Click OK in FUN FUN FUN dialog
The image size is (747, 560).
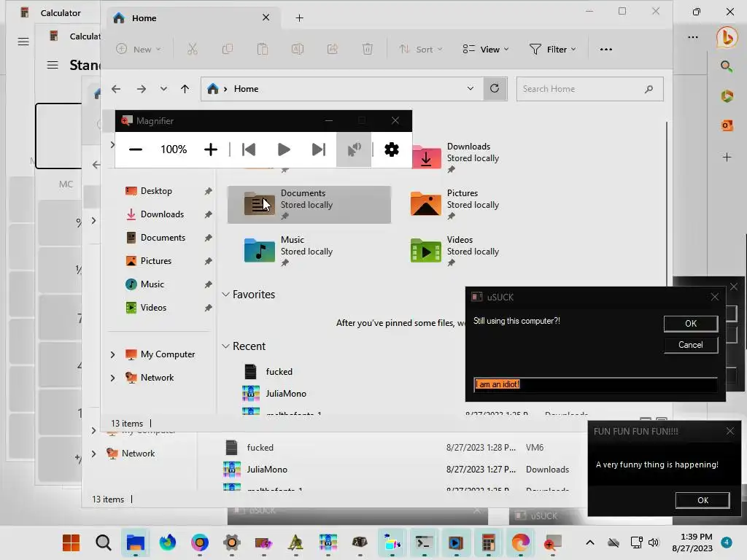click(703, 500)
